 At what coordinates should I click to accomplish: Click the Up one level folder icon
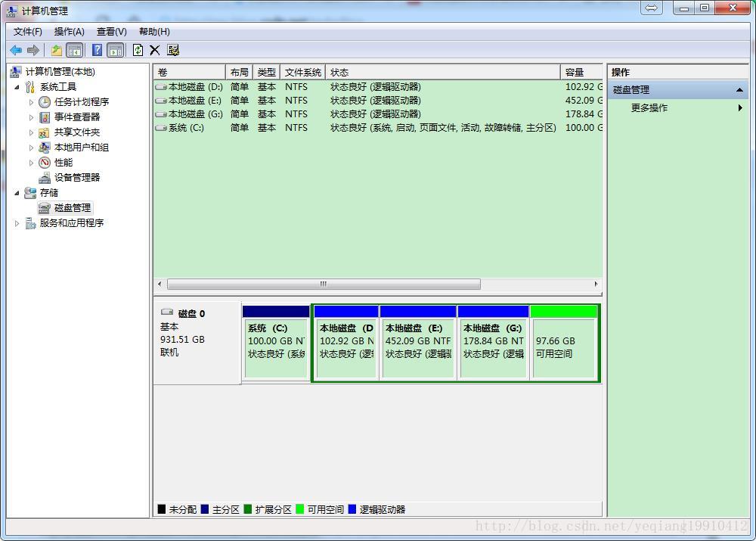[57, 50]
